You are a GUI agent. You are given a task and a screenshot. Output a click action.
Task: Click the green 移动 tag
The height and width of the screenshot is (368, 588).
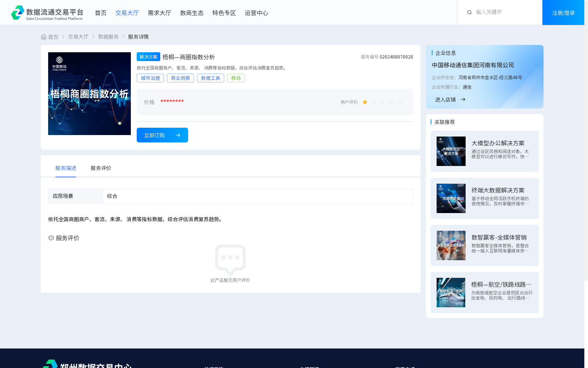236,78
